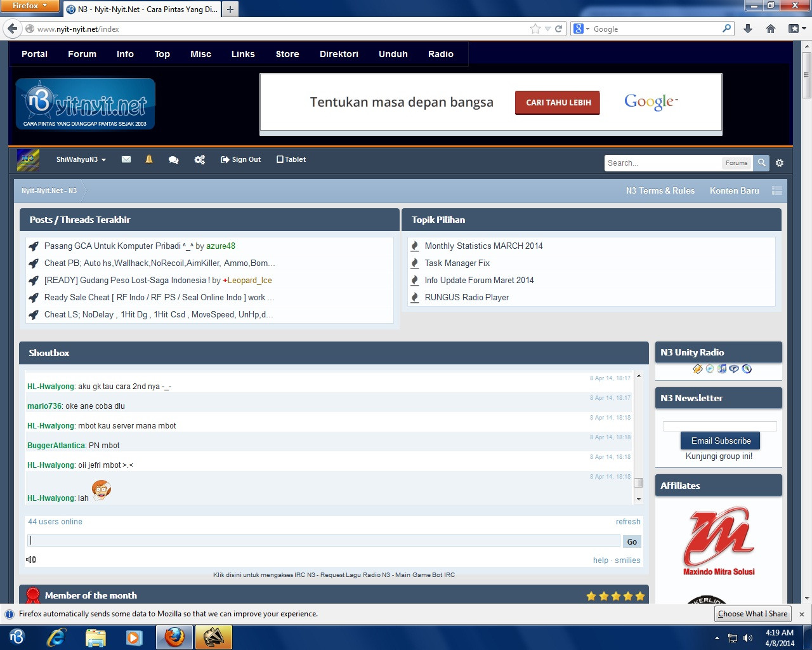Image resolution: width=812 pixels, height=650 pixels.
Task: Reload the page
Action: coord(559,29)
